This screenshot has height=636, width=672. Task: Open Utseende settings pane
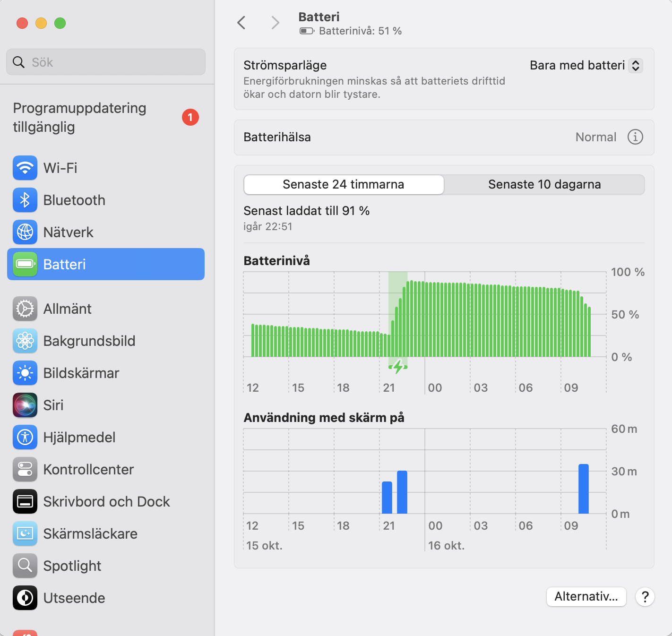pos(106,598)
